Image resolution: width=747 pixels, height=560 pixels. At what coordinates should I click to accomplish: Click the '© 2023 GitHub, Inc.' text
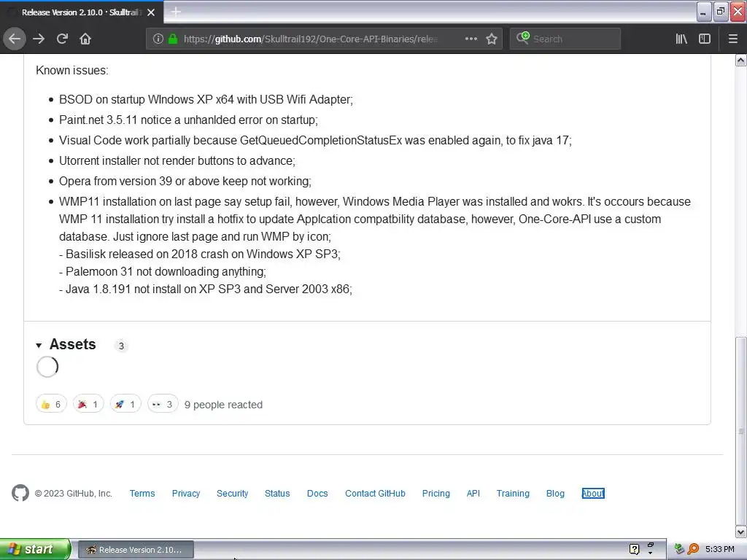[74, 494]
